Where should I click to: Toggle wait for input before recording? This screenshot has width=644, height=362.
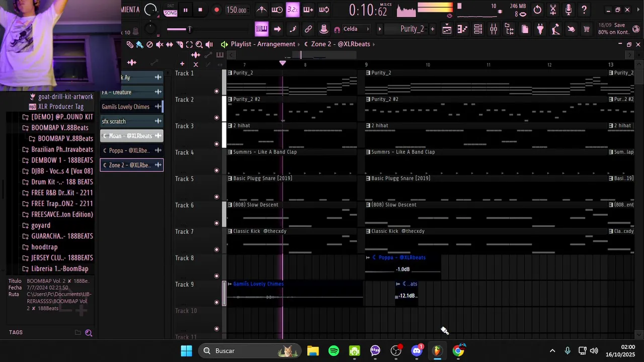coord(277,10)
